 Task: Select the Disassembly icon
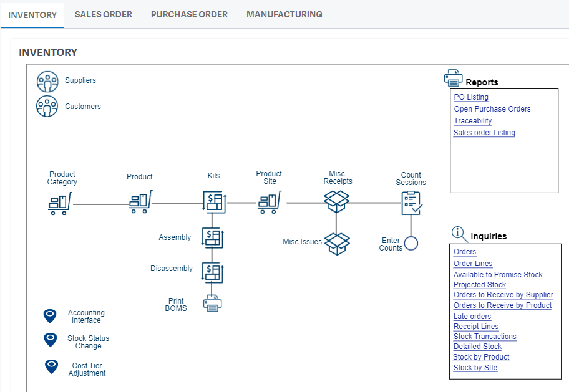tap(213, 273)
